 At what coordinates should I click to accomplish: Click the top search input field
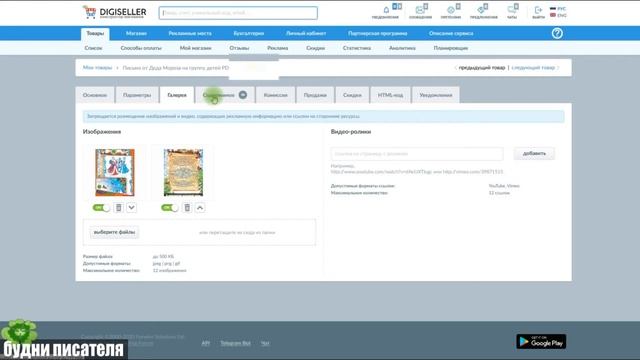(238, 13)
